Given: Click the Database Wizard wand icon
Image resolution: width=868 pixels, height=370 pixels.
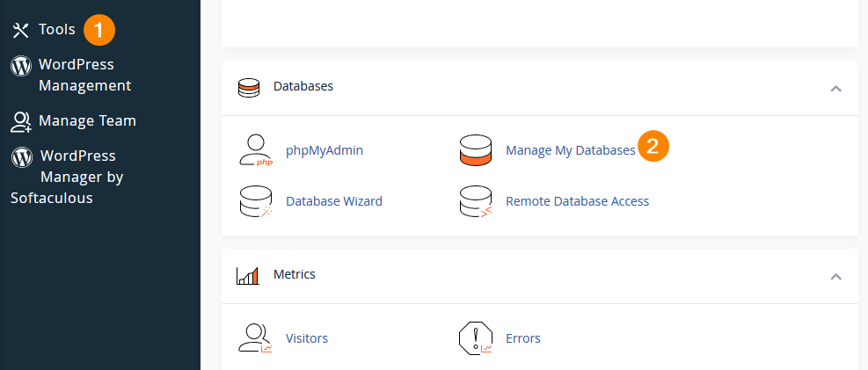Looking at the screenshot, I should pos(256,201).
